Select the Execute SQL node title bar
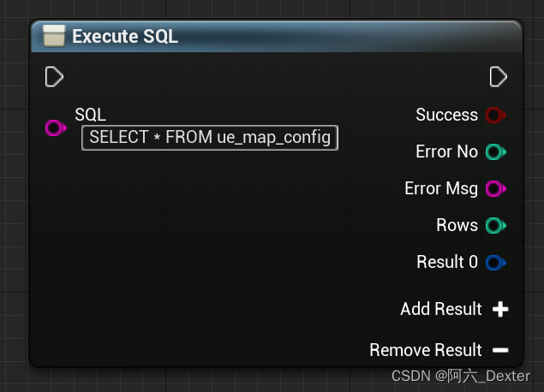 [x=300, y=37]
